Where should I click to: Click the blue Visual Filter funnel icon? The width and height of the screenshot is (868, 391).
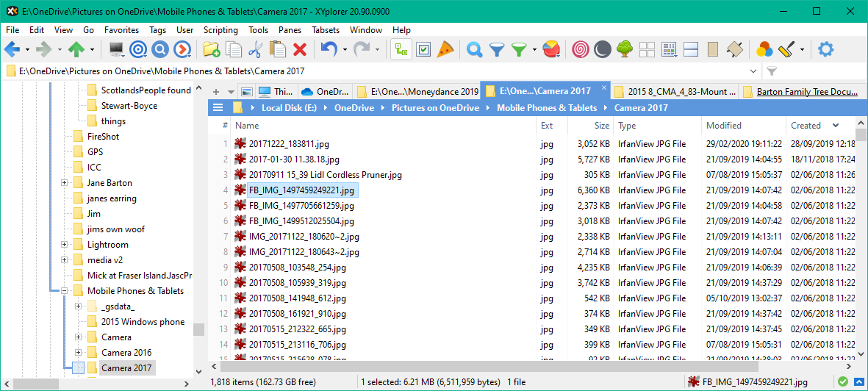pos(497,49)
